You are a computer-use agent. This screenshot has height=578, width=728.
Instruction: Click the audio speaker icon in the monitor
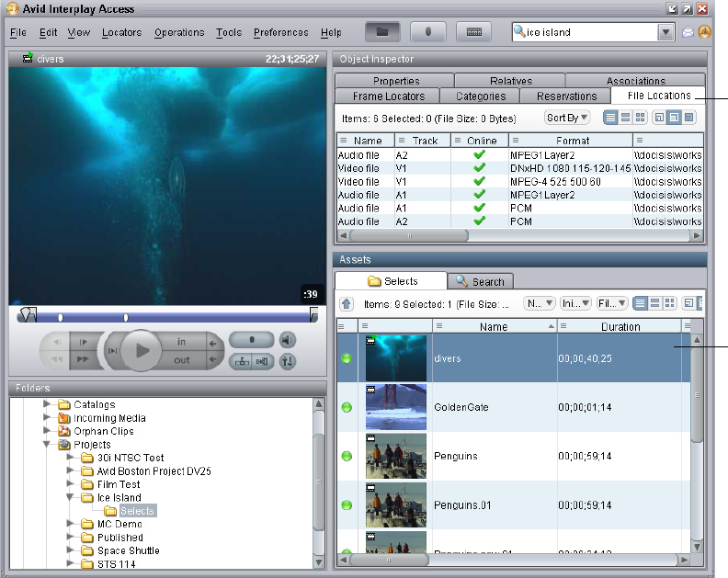(288, 340)
